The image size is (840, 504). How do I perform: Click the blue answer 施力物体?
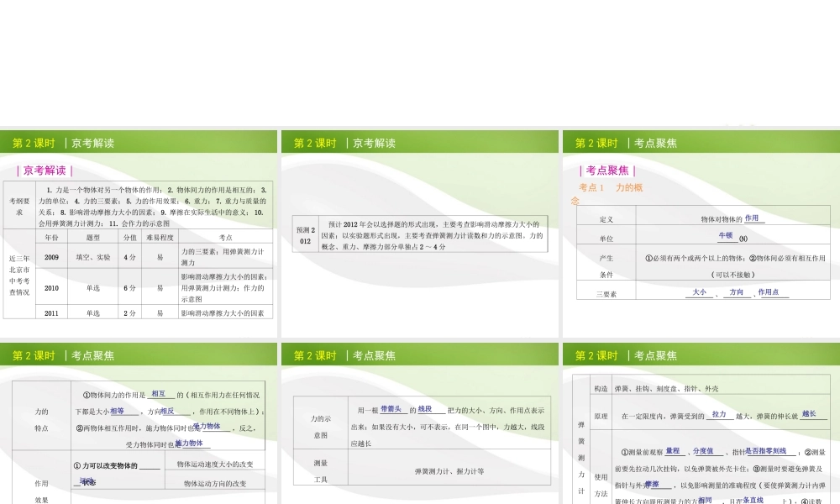(189, 443)
